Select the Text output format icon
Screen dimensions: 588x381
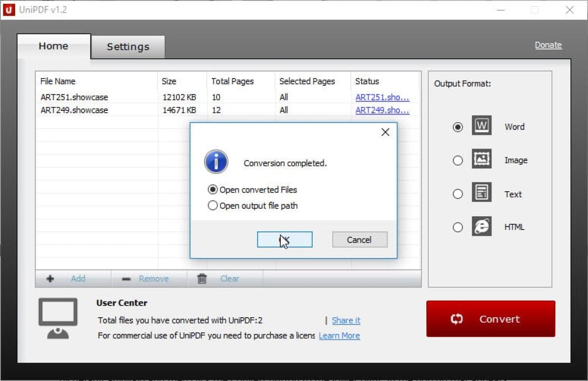click(482, 193)
